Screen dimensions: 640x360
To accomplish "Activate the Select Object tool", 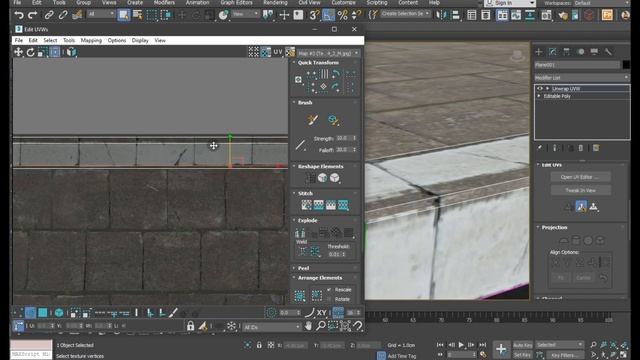I will point(123,15).
